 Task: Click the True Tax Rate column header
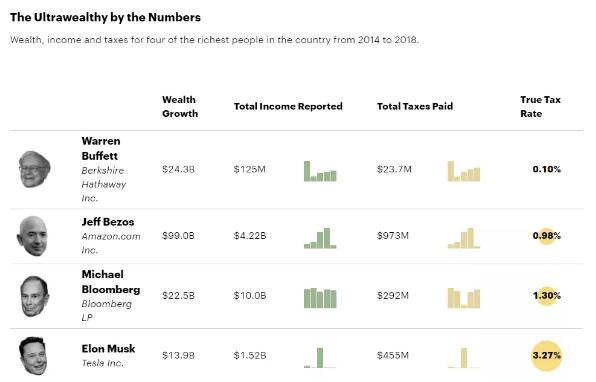coord(540,106)
